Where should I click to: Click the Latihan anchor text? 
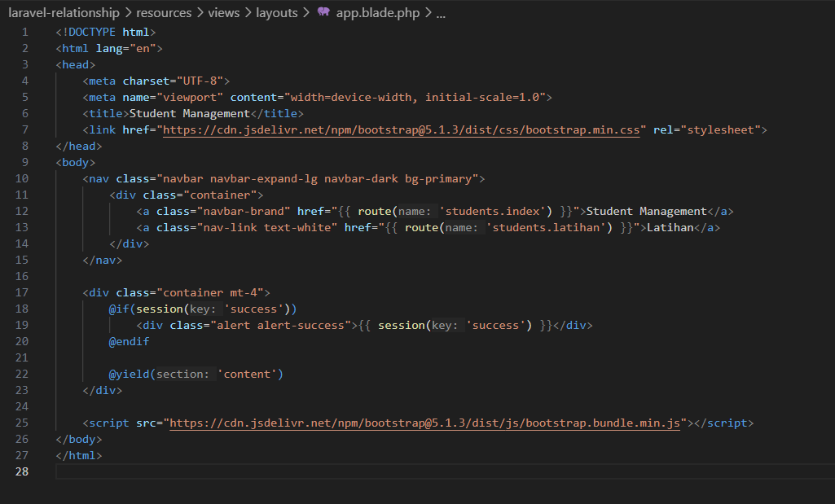click(670, 227)
